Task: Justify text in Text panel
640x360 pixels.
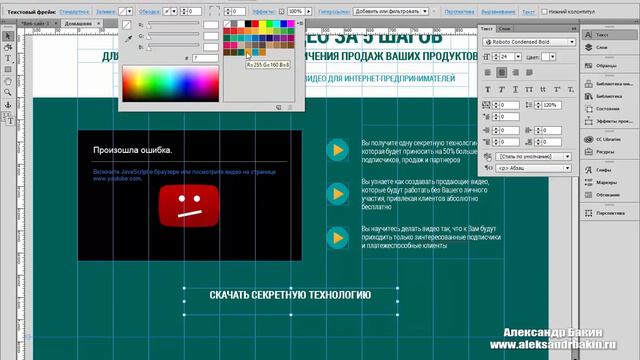Action: point(529,72)
